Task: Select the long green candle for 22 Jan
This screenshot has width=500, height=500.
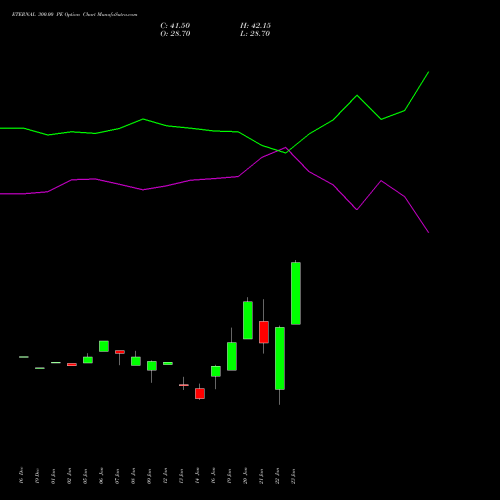Action: click(280, 358)
